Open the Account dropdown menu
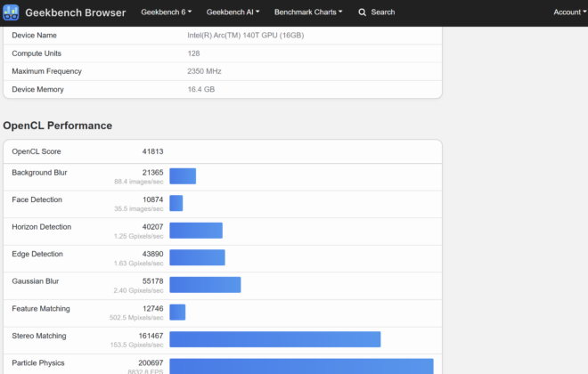Viewport: 588px width, 374px height. point(570,12)
